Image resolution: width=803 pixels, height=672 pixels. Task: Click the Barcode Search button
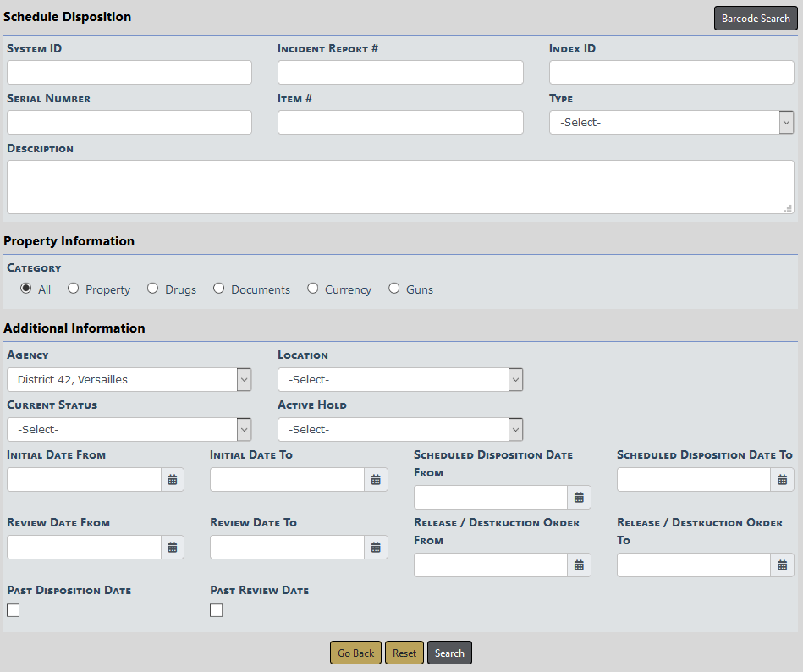[756, 19]
